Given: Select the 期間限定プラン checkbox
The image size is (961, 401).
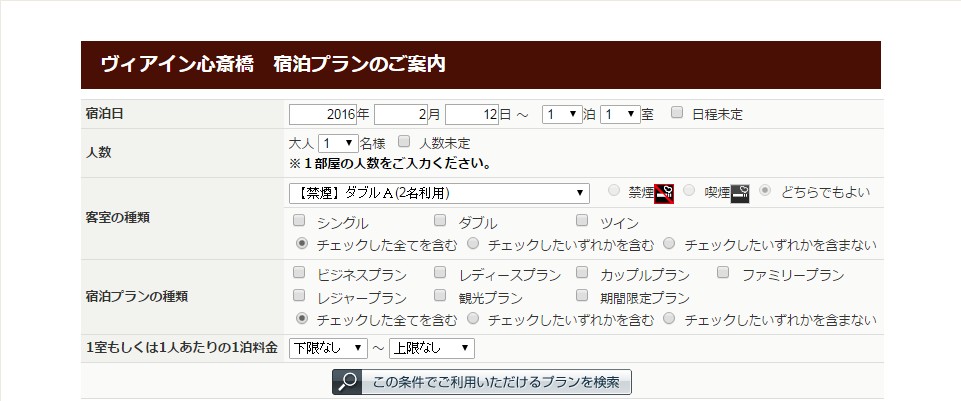Looking at the screenshot, I should (x=582, y=296).
